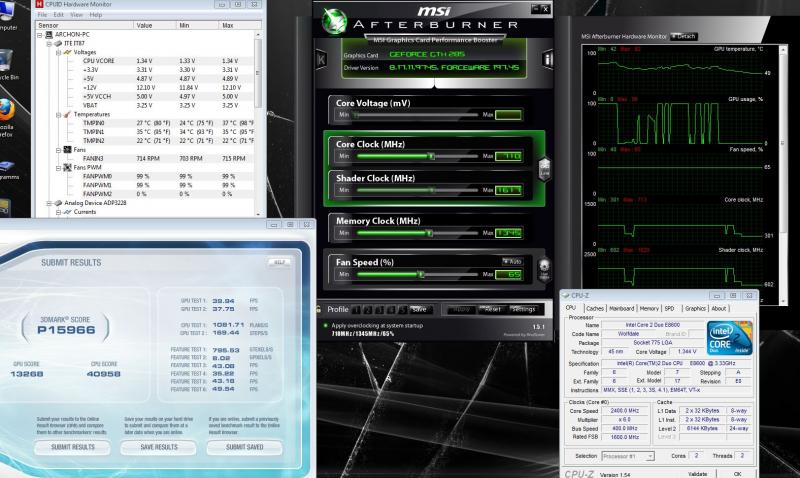
Task: Click the Fans PWM icon in HWMonitor
Action: point(67,167)
